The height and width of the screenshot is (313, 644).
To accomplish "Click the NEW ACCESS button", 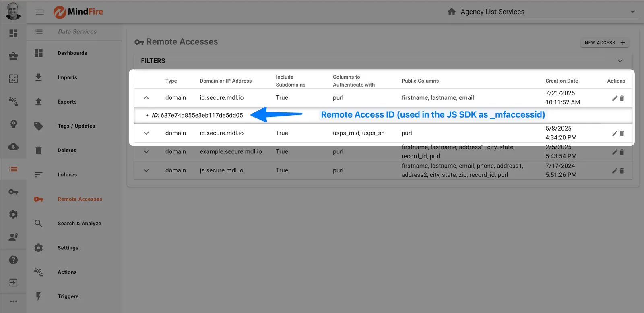I will click(x=605, y=43).
